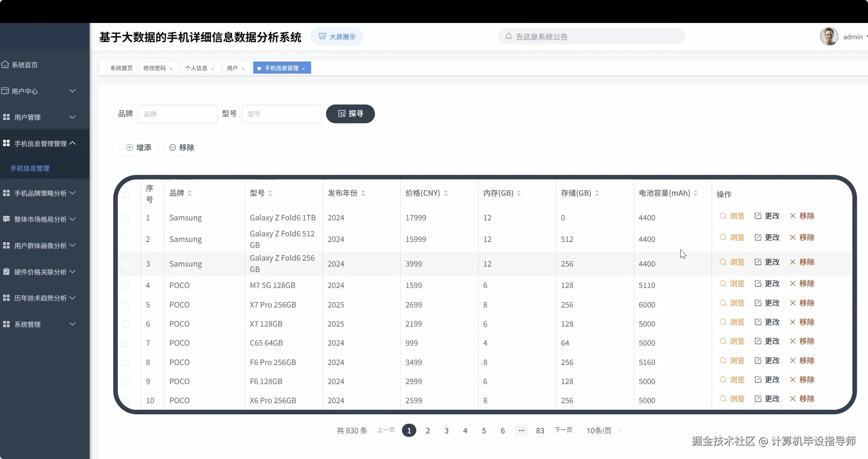Screen dimensions: 868x459
Task: Check the checkbox for POCO F6 128GB row
Action: [126, 382]
